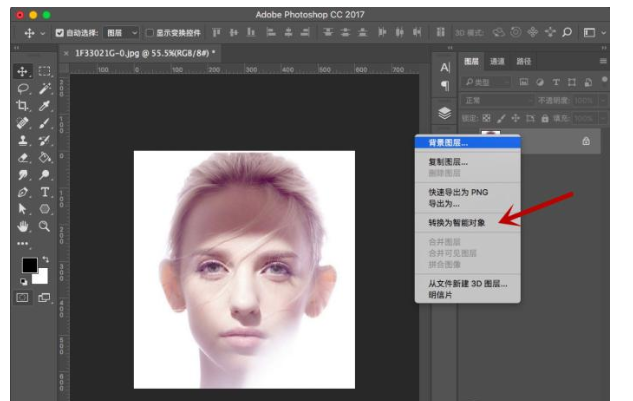Uncheck the 自动选择 checkbox
Viewport: 633px width, 401px height.
[59, 32]
